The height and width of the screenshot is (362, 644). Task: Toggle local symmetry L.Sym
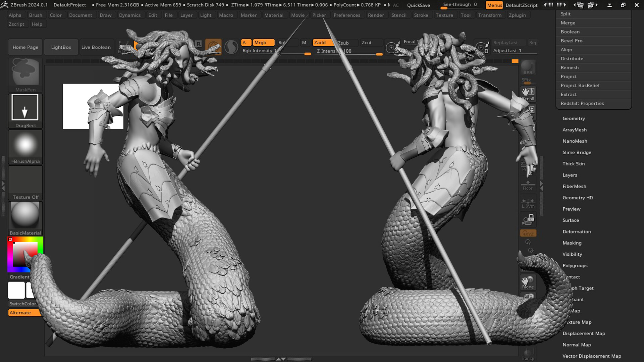point(528,203)
